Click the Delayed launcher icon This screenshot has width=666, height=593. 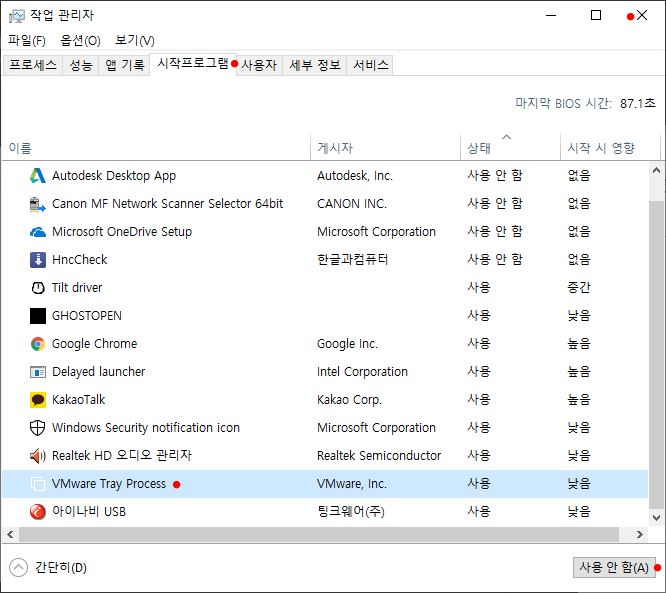click(38, 372)
